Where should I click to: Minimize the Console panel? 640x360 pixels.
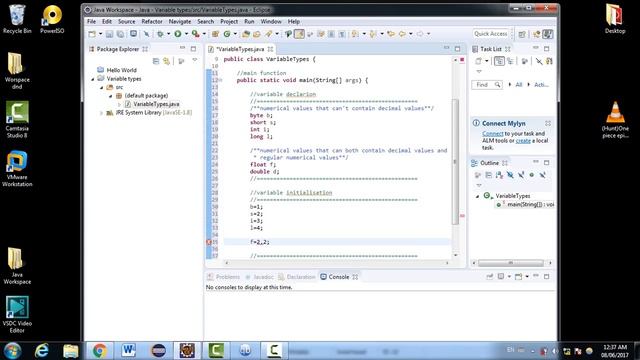tap(536, 276)
